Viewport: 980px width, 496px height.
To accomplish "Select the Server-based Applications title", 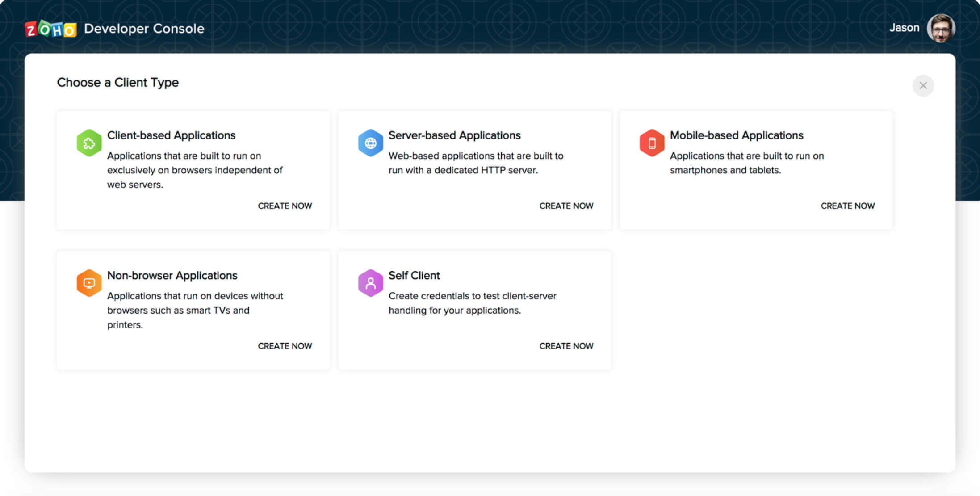I will coord(454,135).
